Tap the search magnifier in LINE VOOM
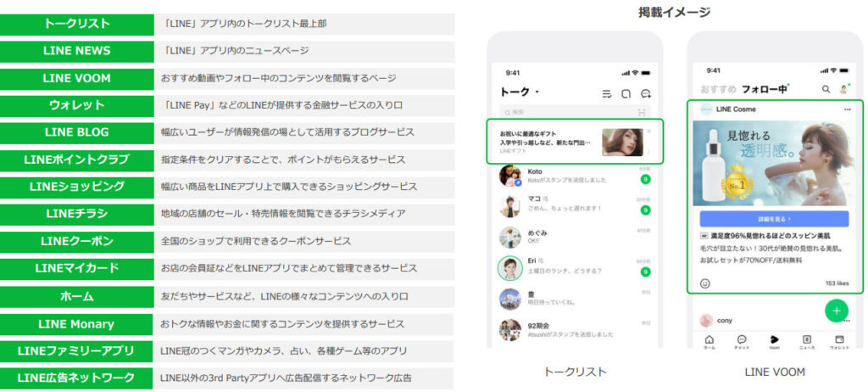 point(826,89)
